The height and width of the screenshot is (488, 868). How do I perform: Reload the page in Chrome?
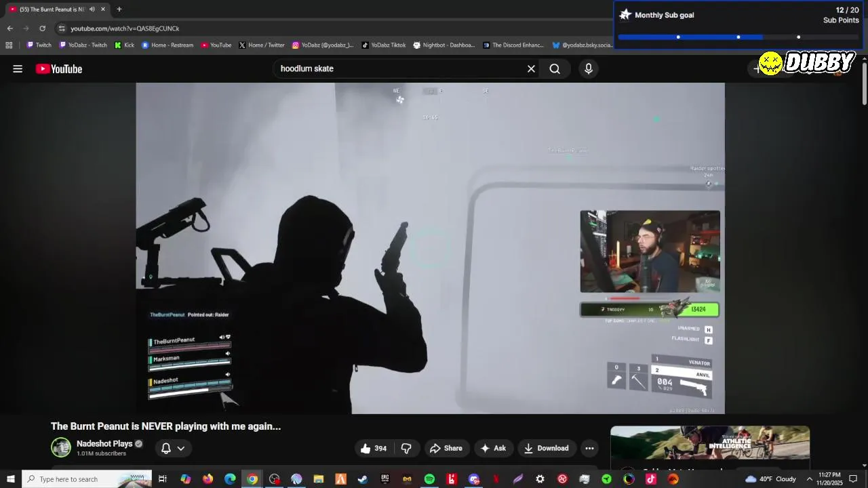(x=42, y=28)
